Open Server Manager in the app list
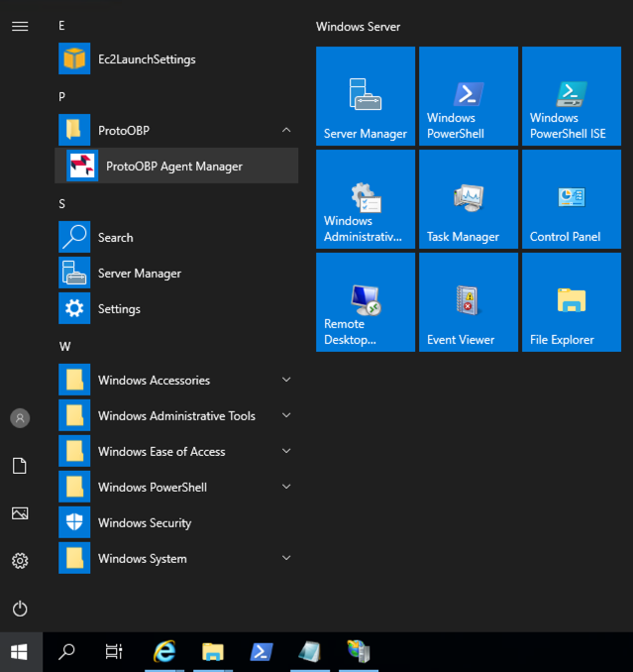The height and width of the screenshot is (672, 633). coord(176,273)
